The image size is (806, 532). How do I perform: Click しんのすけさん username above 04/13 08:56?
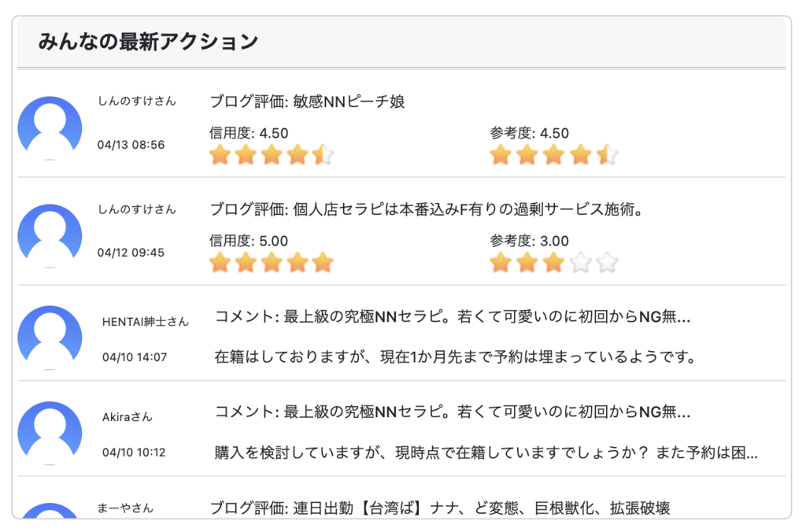coord(137,102)
